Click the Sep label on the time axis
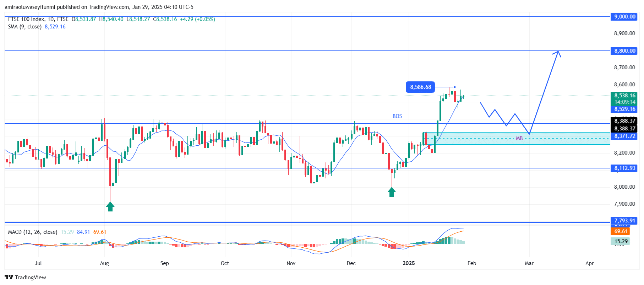 point(165,263)
